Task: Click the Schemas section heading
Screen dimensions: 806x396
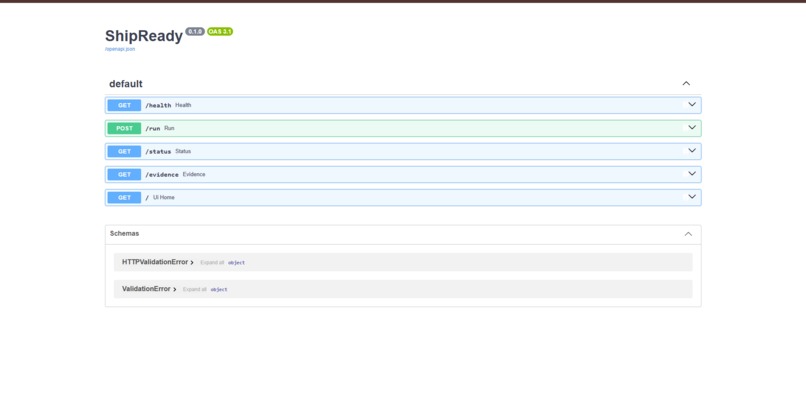Action: click(124, 233)
